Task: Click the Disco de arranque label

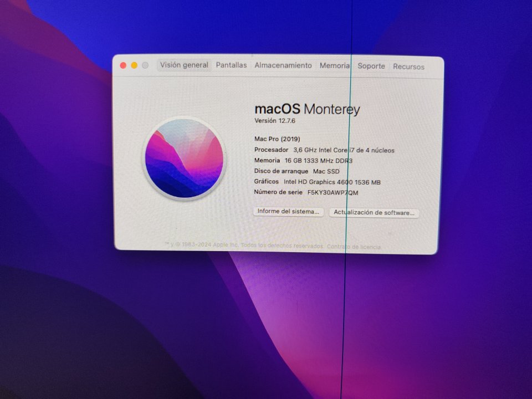Action: point(281,171)
